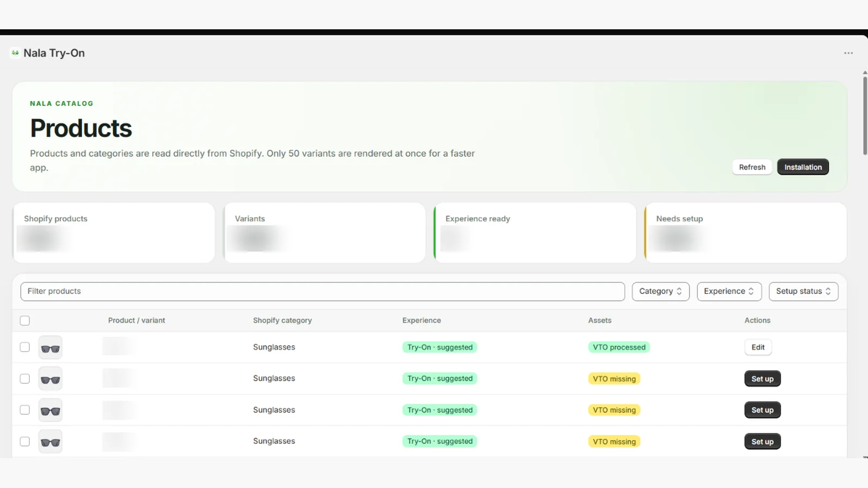868x488 pixels.
Task: Click the Nala Try-On app logo icon
Action: point(15,53)
